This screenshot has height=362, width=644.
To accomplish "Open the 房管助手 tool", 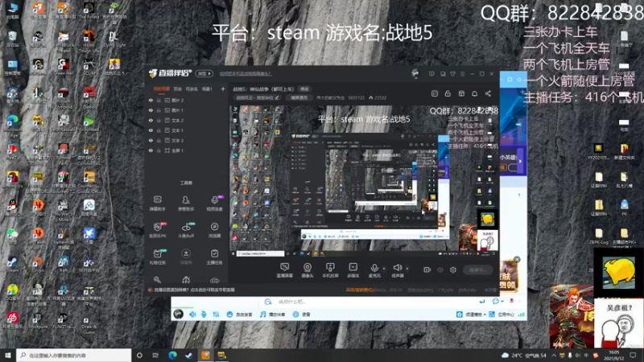I will tap(186, 204).
